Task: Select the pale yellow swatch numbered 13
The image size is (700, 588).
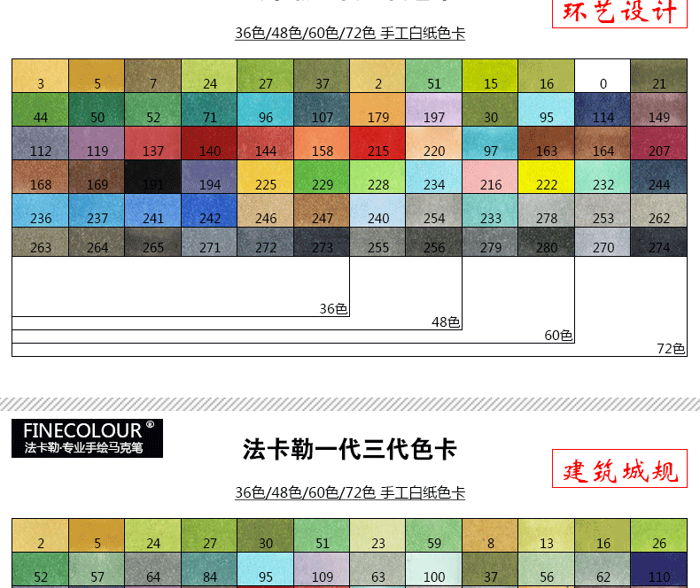Action: tap(547, 536)
